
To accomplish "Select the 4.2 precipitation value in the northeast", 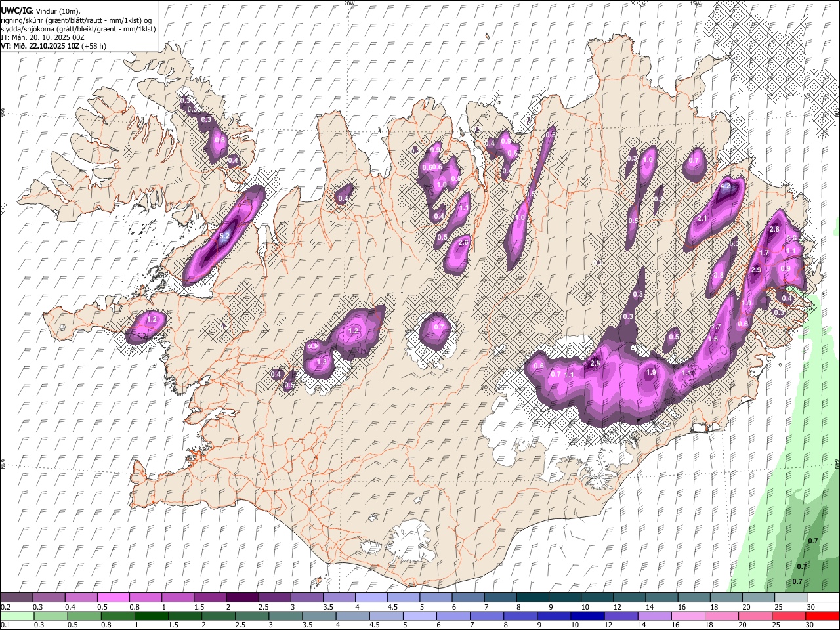I will point(725,186).
